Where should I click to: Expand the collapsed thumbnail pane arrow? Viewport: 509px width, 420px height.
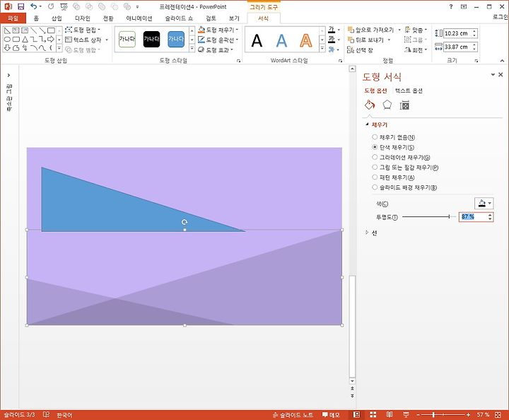click(x=8, y=75)
